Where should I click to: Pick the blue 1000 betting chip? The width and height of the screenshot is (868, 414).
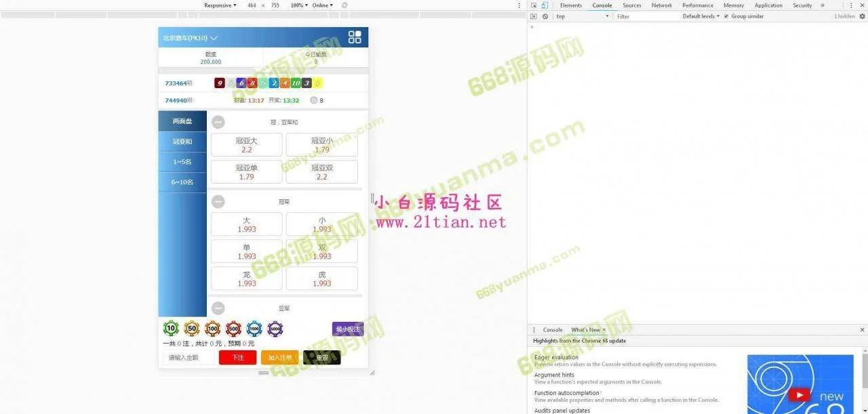254,329
